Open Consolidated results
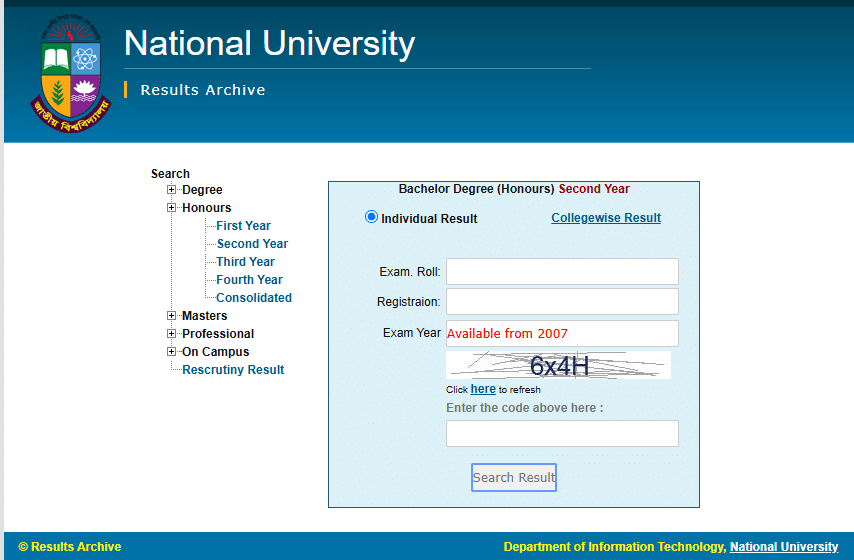854x560 pixels. 254,297
